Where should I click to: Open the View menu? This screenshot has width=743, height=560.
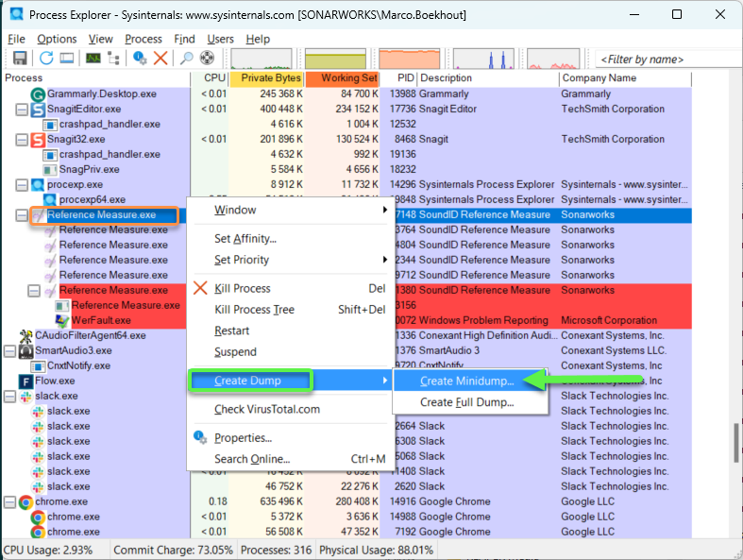pos(100,39)
